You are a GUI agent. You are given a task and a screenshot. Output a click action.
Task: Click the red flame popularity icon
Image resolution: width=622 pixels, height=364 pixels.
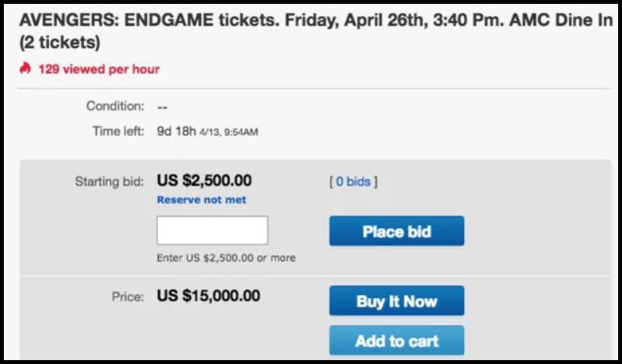[25, 68]
